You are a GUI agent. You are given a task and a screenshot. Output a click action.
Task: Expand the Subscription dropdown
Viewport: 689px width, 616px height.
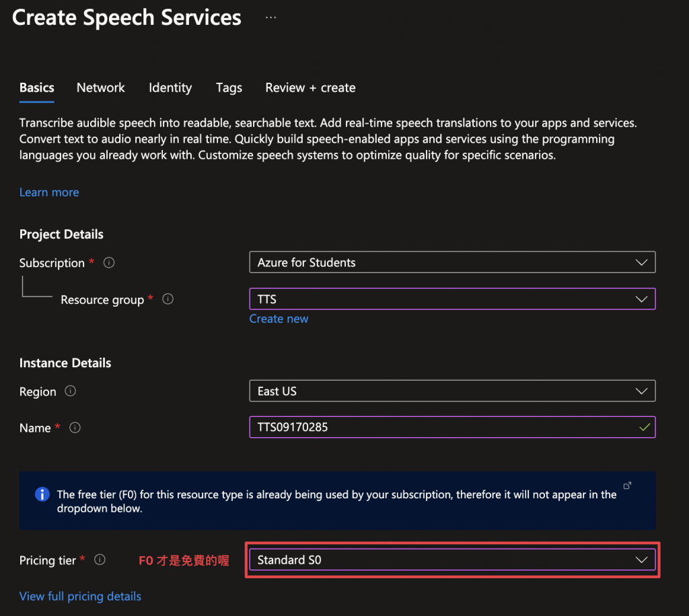[x=452, y=262]
